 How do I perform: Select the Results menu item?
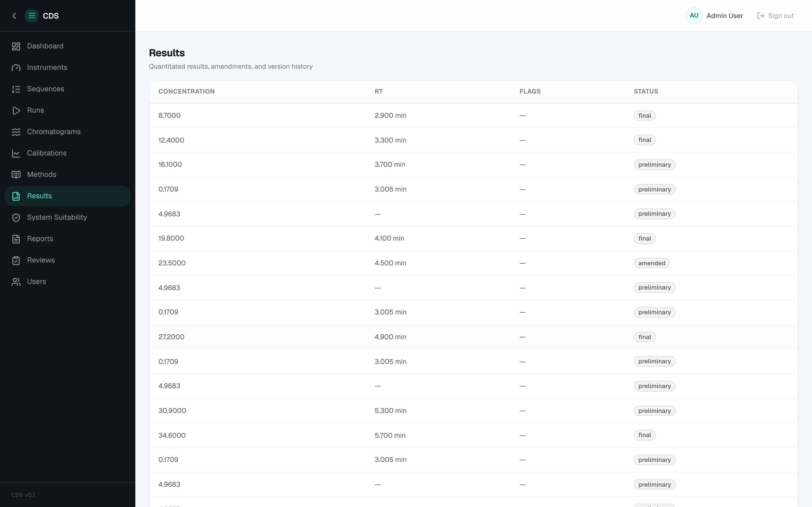pos(67,196)
